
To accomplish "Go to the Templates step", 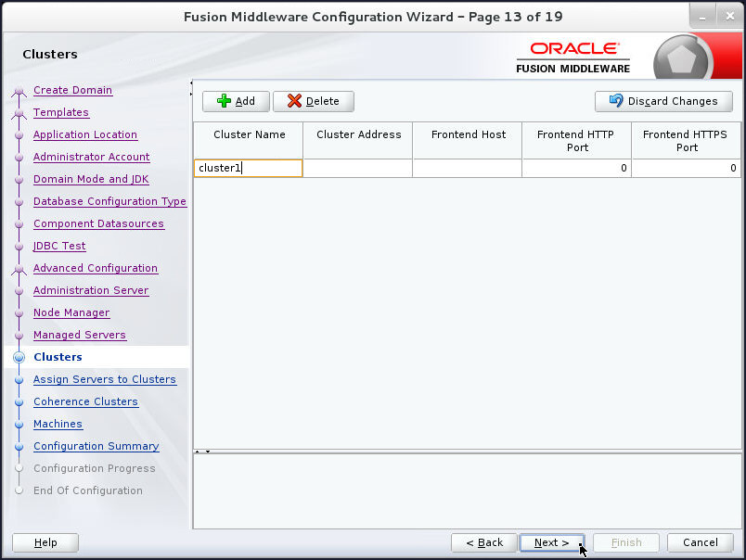I will pos(61,112).
